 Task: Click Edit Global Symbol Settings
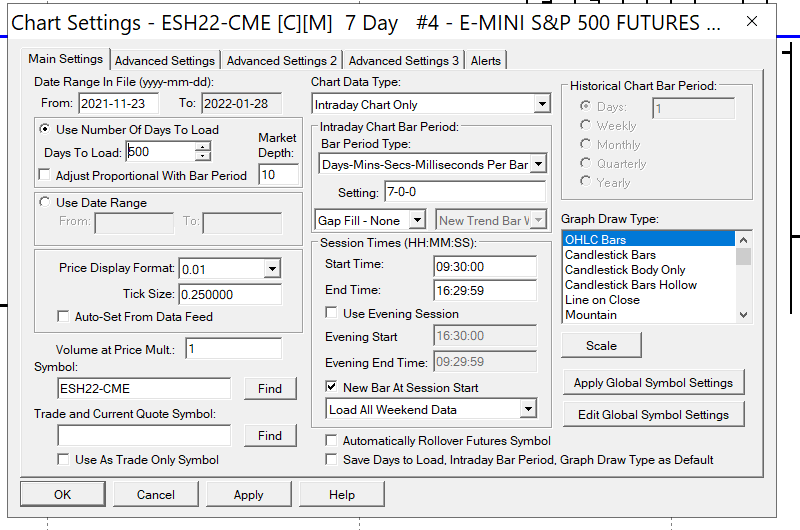tap(654, 414)
